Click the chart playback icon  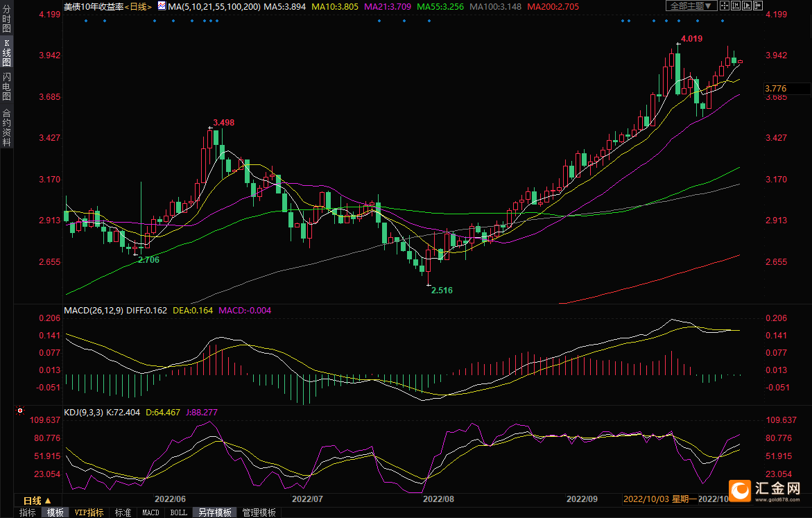(x=747, y=6)
